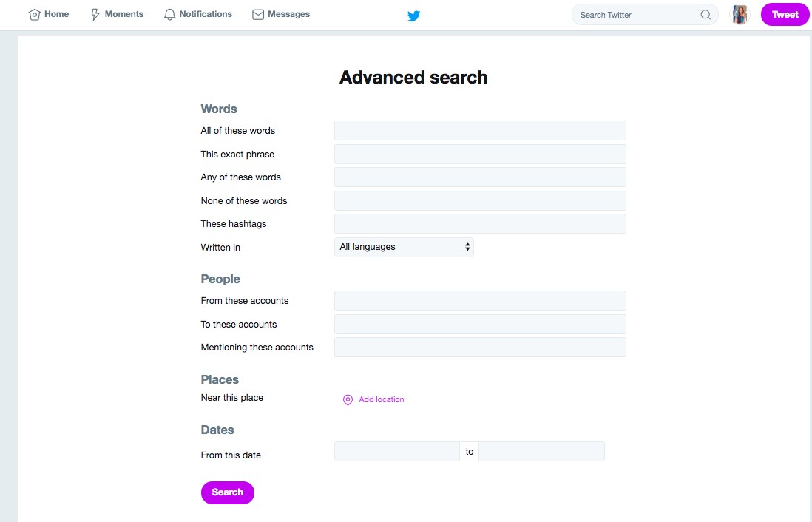Image resolution: width=812 pixels, height=522 pixels.
Task: Click the These hashtags input box
Action: pyautogui.click(x=480, y=224)
